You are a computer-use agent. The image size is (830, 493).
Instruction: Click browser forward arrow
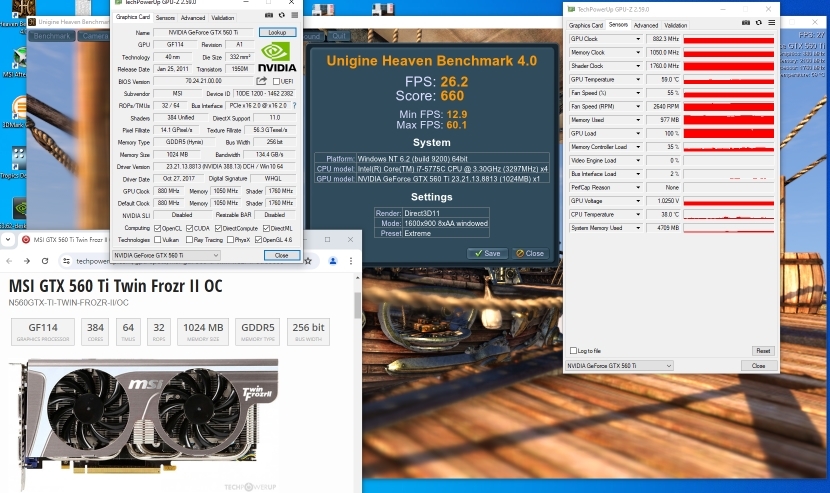click(x=27, y=261)
